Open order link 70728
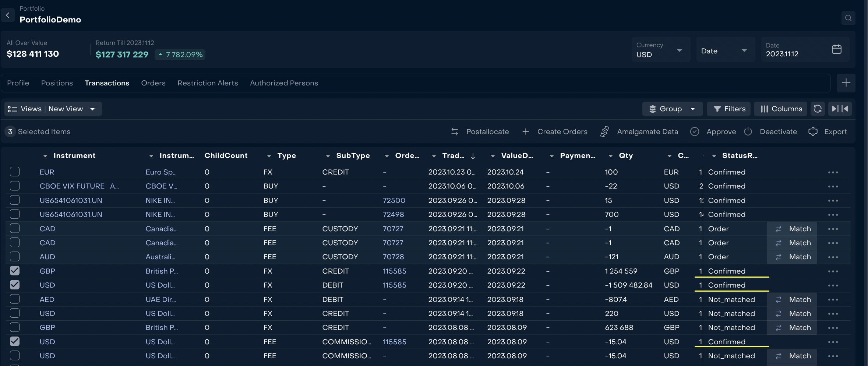 tap(393, 257)
